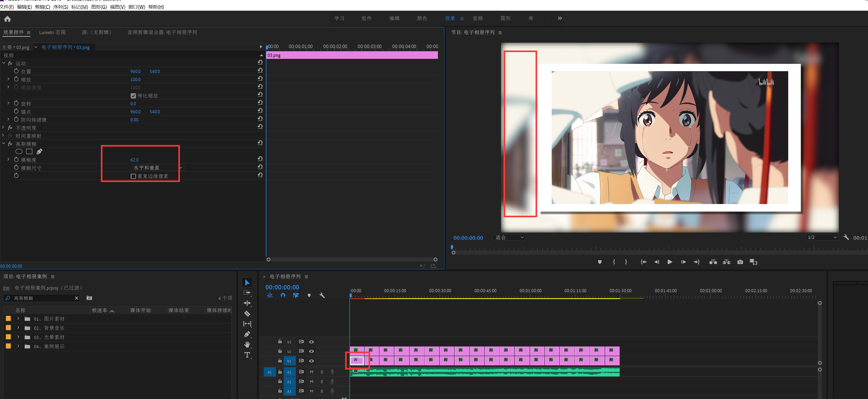Hide V1 track with eye icon
Viewport: 868px width, 399px height.
point(311,361)
